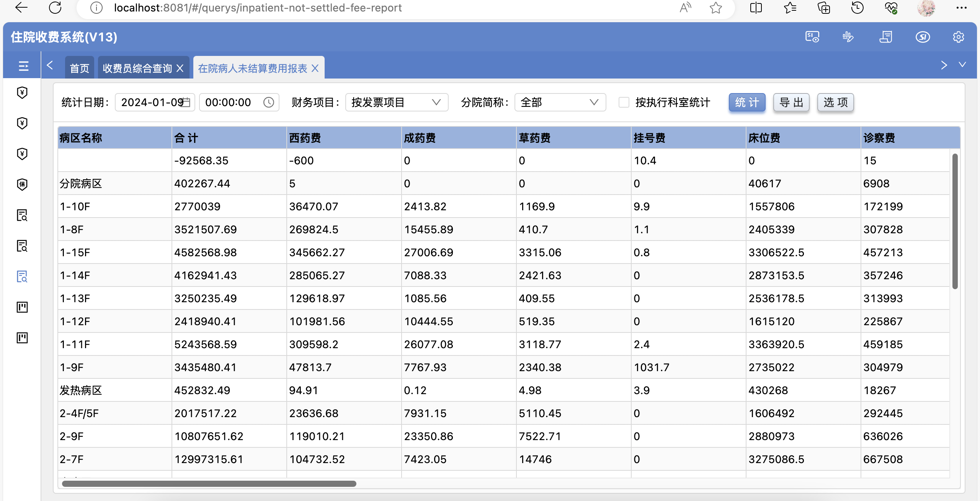The height and width of the screenshot is (501, 980).
Task: Click the 导出 button
Action: click(791, 102)
